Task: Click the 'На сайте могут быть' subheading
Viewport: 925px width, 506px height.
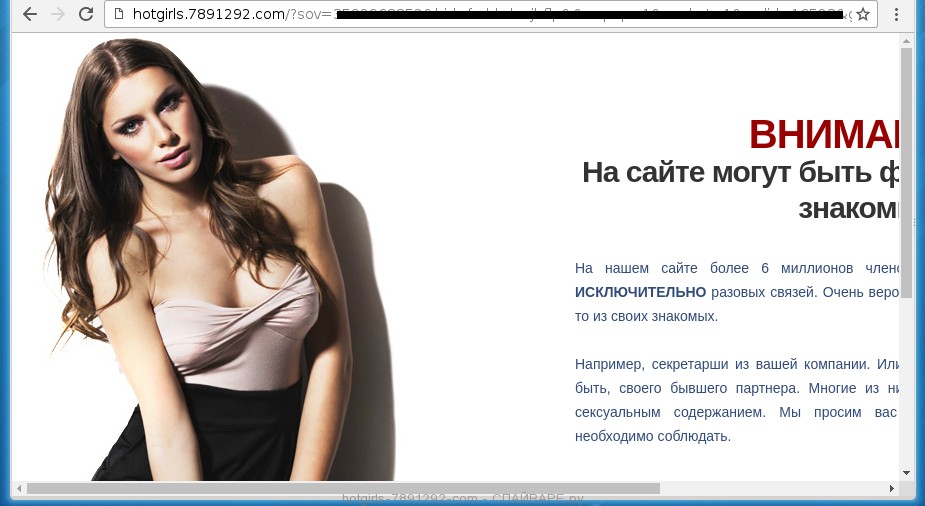Action: [x=740, y=173]
